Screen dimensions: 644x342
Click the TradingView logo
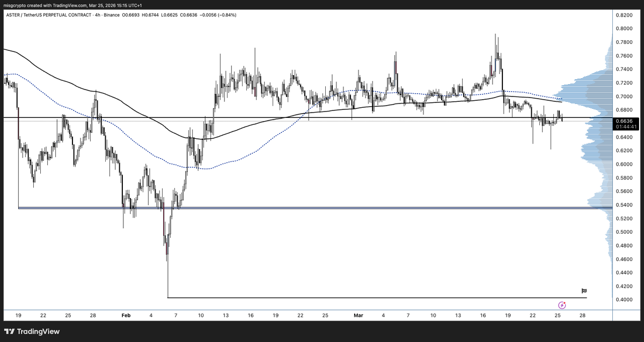point(32,331)
